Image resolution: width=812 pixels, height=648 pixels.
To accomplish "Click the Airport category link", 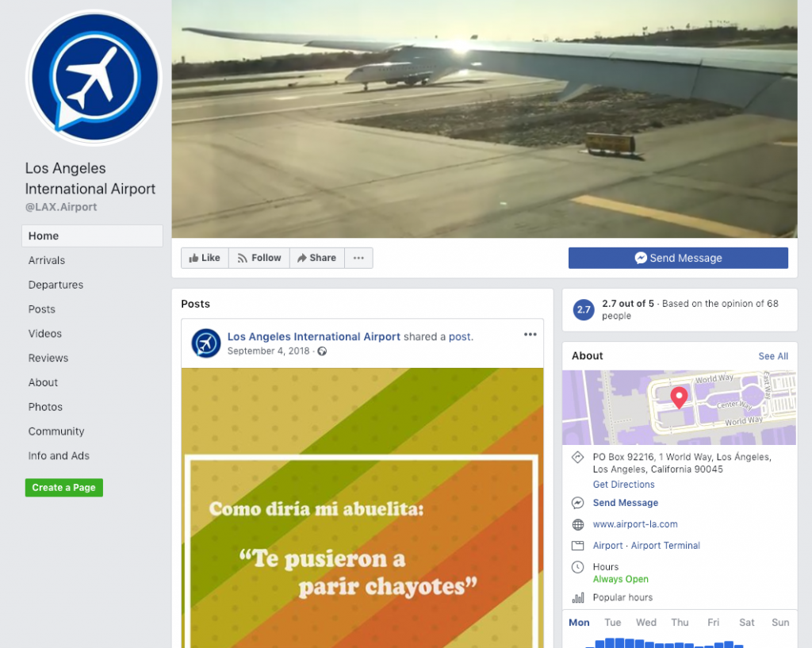I will 608,546.
